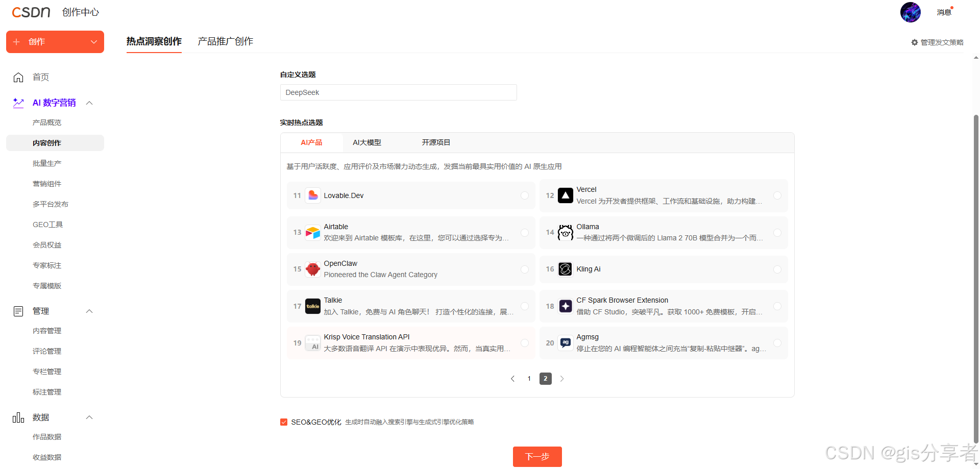
Task: Click the Airtable logo icon
Action: 313,232
